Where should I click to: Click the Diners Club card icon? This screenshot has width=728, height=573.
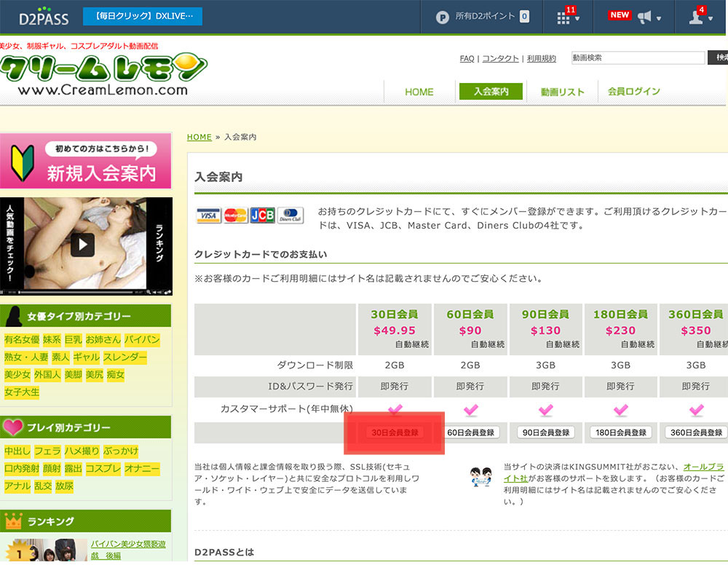coord(290,216)
